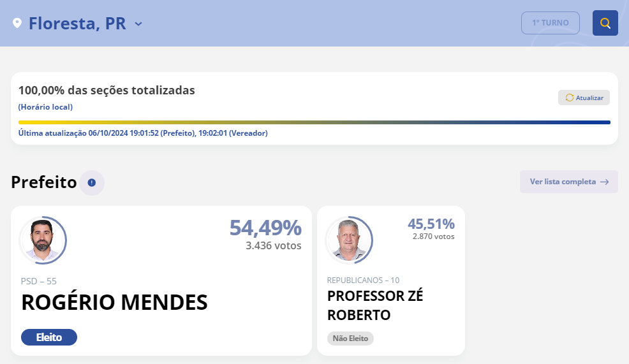Viewport: 629px width, 364px height.
Task: Click the Prefeito section heading
Action: click(43, 183)
